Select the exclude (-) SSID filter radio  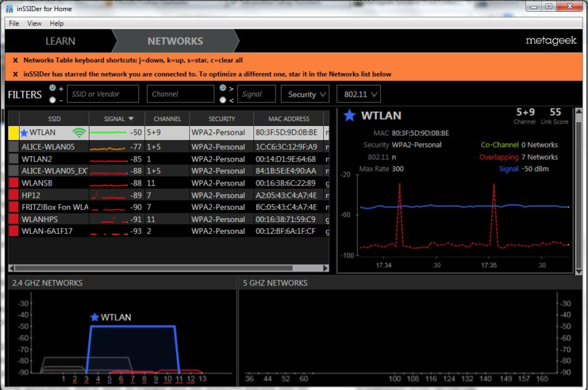[x=52, y=100]
